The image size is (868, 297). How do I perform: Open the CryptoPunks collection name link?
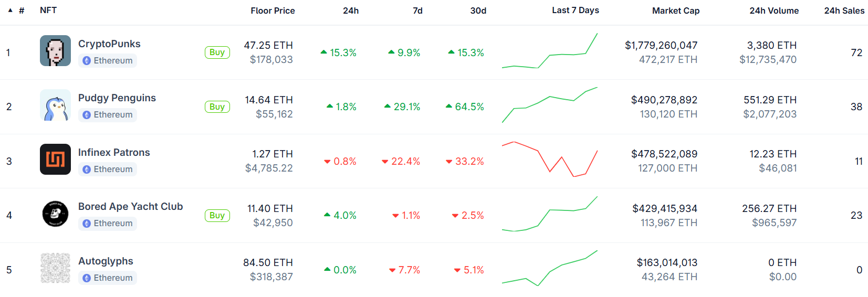[x=109, y=44]
